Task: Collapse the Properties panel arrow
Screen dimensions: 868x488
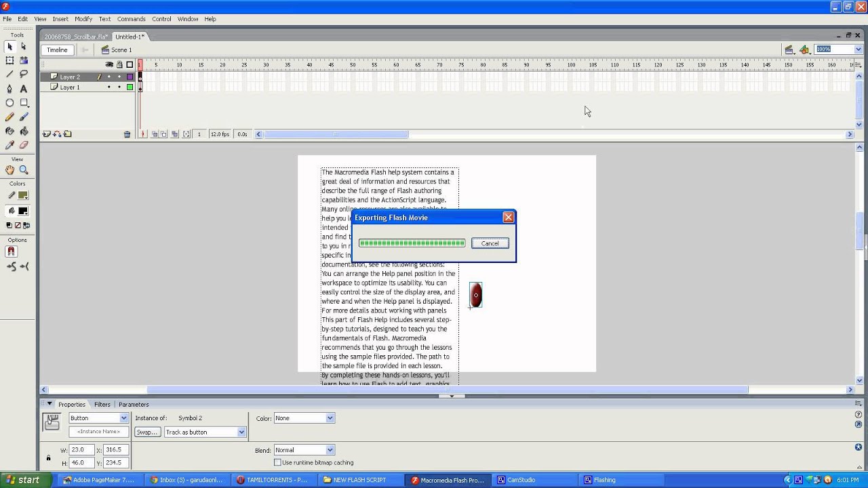Action: pos(49,404)
